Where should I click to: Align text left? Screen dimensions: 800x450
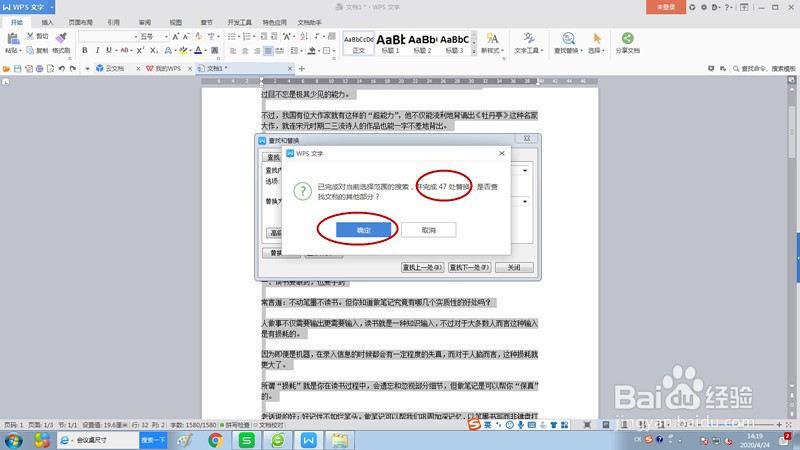point(233,51)
